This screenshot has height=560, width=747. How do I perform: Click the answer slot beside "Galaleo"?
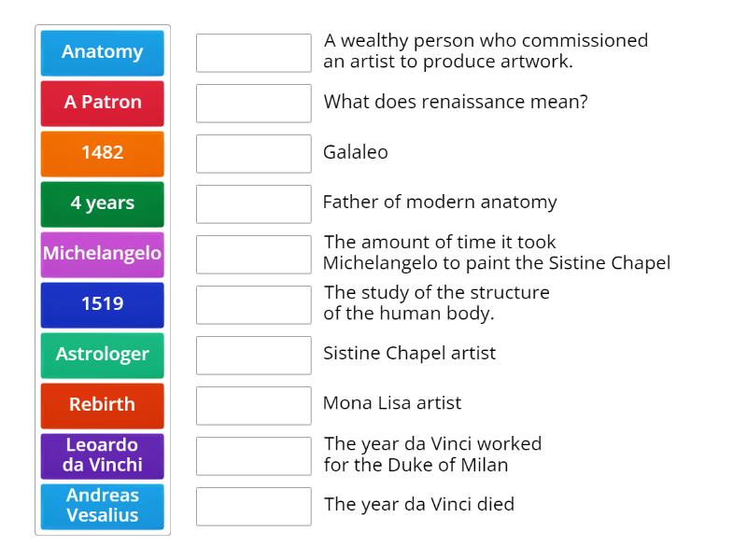click(x=253, y=153)
